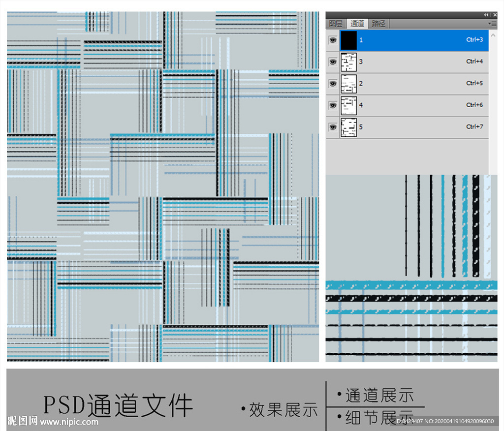The image size is (504, 431).
Task: Click the thumbnail of channel 2
Action: pos(349,84)
